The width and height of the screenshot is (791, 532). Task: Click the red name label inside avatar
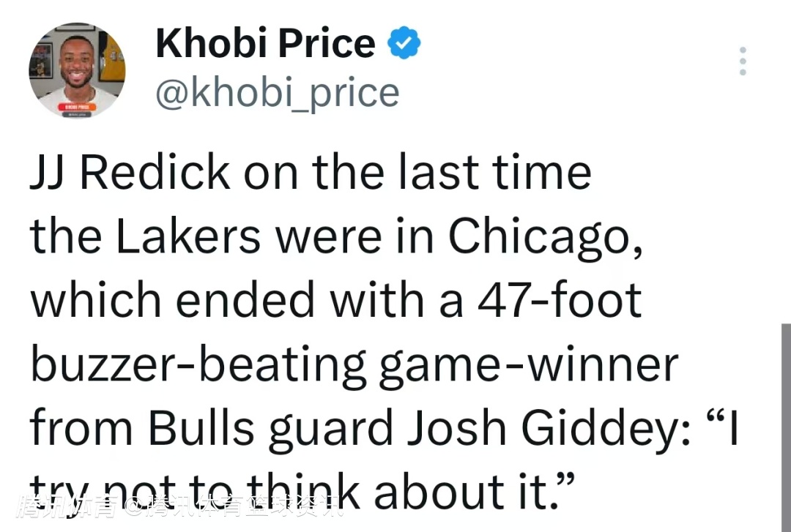coord(76,107)
